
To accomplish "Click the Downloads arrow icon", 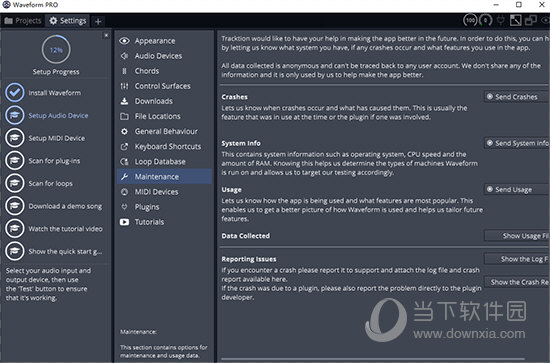I will point(124,101).
